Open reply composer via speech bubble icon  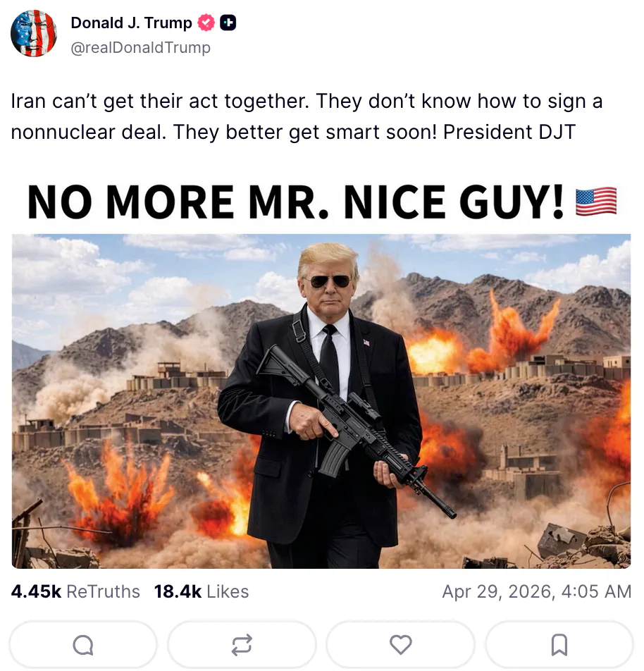[82, 644]
